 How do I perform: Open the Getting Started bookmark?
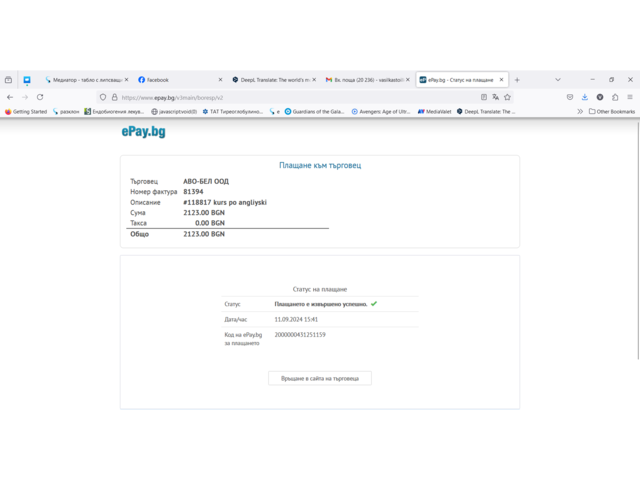click(27, 111)
